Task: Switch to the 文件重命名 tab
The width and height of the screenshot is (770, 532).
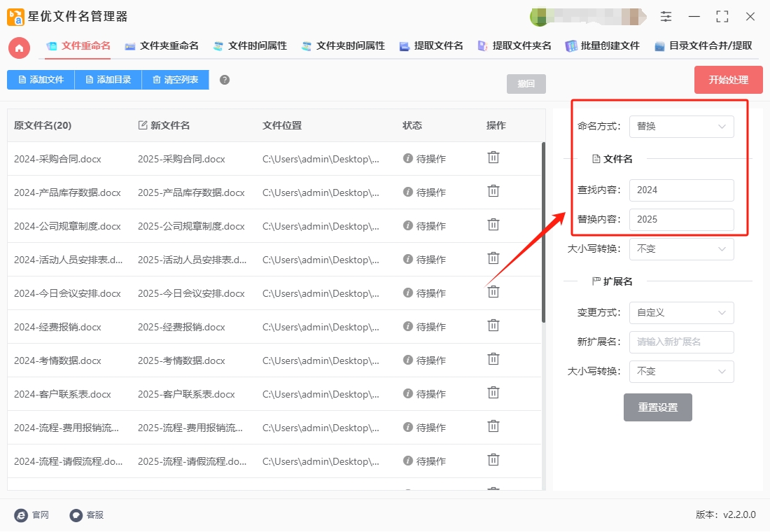Action: pyautogui.click(x=78, y=46)
